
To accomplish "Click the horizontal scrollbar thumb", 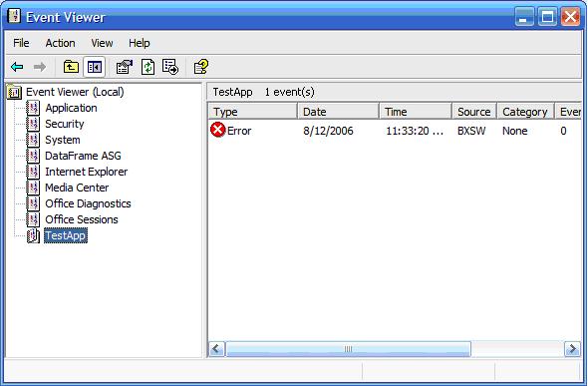I will [x=348, y=349].
